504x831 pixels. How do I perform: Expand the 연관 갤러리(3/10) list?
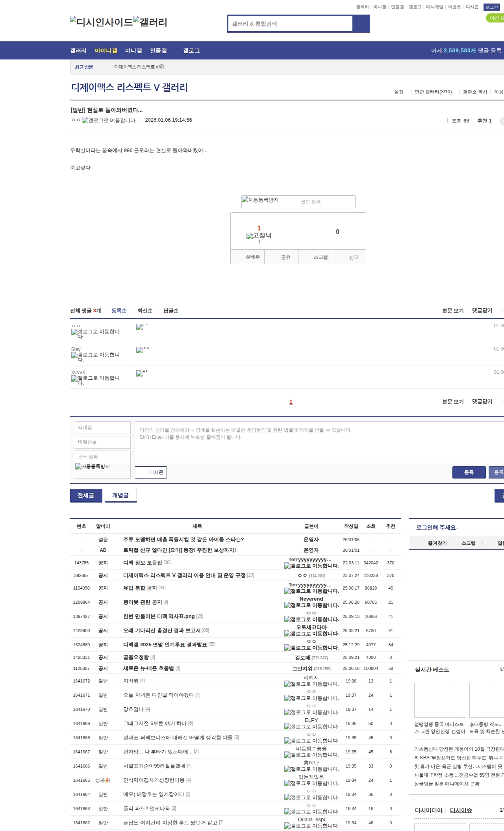pos(433,92)
